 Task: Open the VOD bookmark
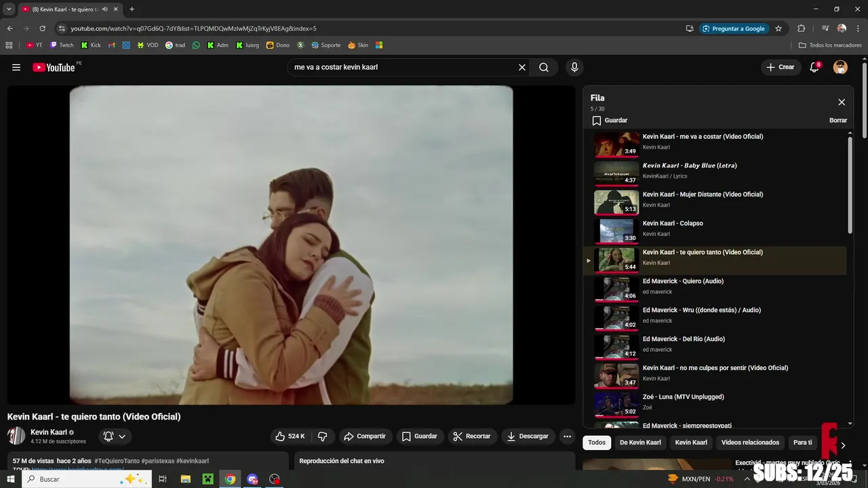pyautogui.click(x=147, y=45)
